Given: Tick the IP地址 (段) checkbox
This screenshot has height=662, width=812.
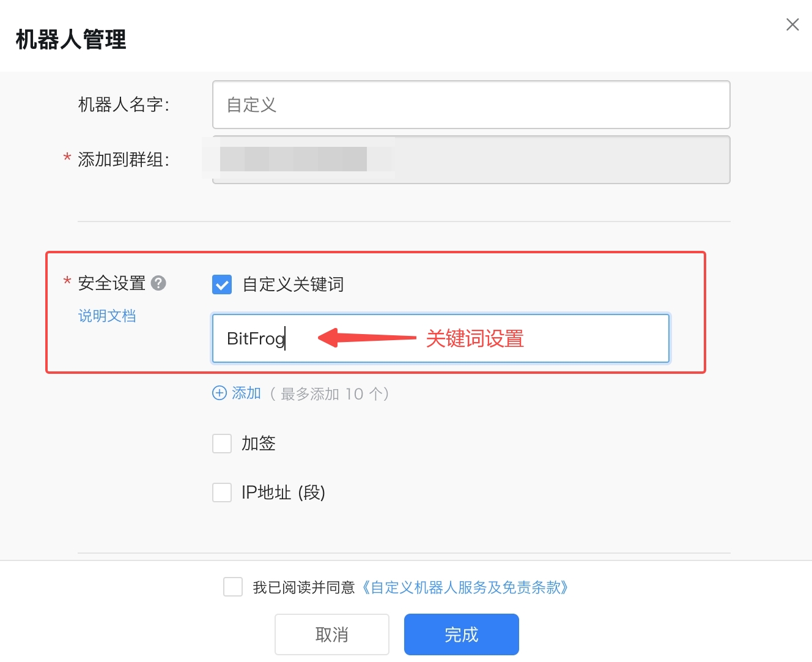Looking at the screenshot, I should click(x=222, y=493).
